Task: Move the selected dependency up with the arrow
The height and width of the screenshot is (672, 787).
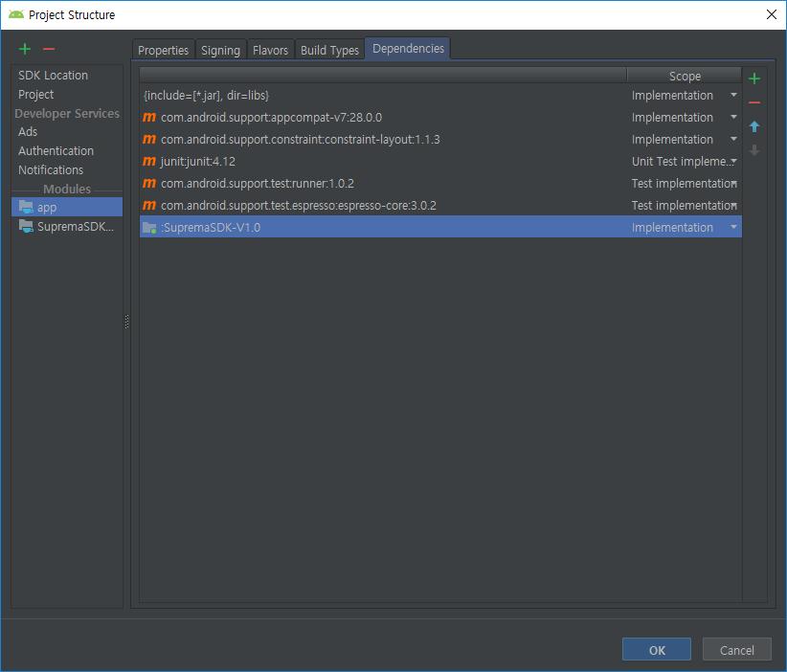Action: [754, 126]
